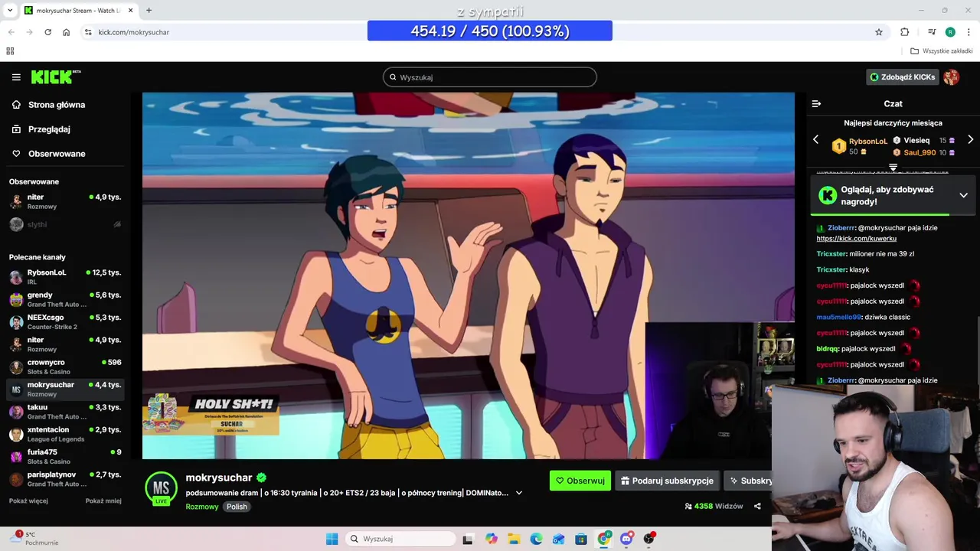Open the Kick hamburger sidebar menu
Viewport: 980px width, 551px height.
[16, 77]
